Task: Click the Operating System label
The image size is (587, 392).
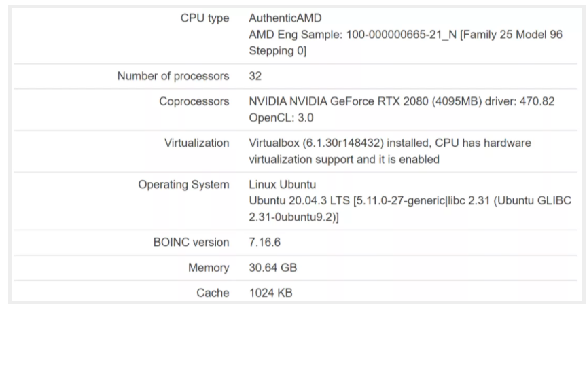Action: (184, 185)
